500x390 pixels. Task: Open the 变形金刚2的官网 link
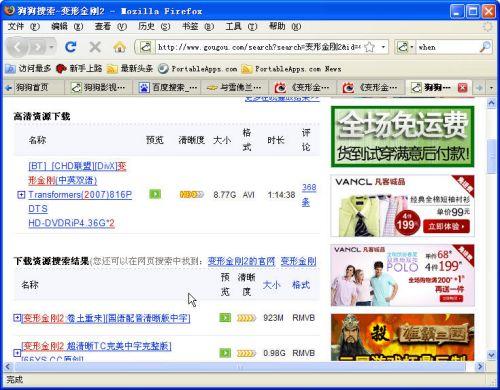241,261
